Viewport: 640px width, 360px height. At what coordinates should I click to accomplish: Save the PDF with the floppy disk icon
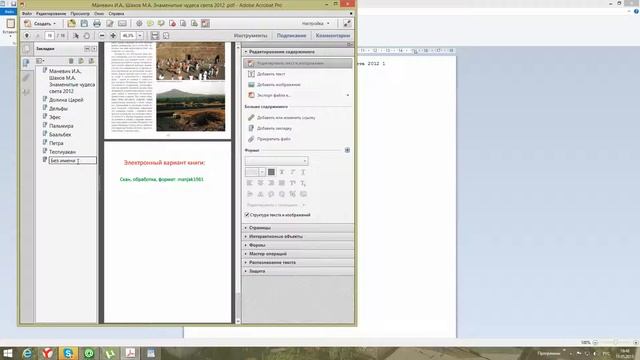click(84, 24)
